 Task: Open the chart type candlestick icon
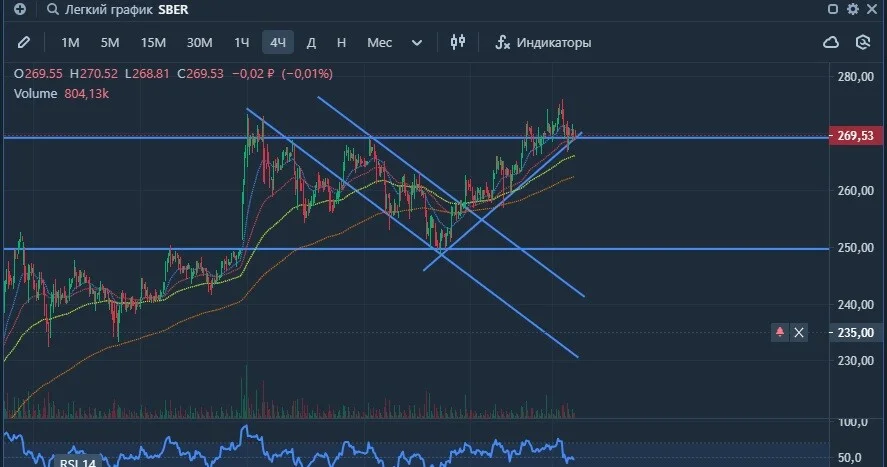coord(458,42)
